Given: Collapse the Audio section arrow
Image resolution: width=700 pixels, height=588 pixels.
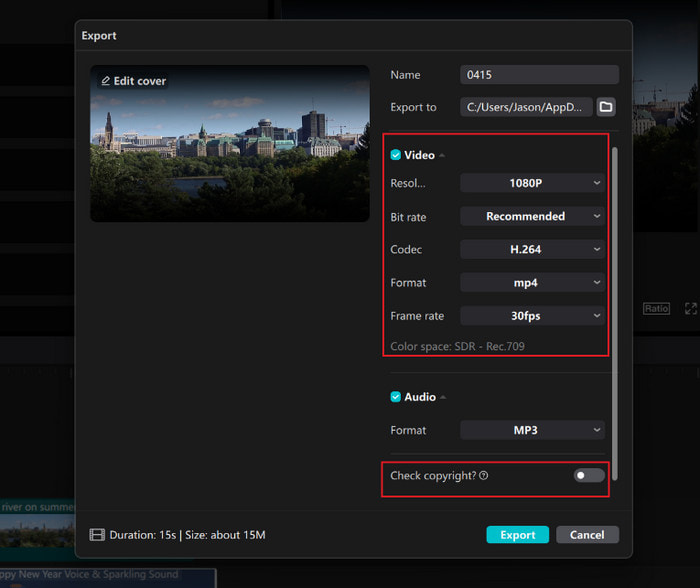Looking at the screenshot, I should click(443, 397).
